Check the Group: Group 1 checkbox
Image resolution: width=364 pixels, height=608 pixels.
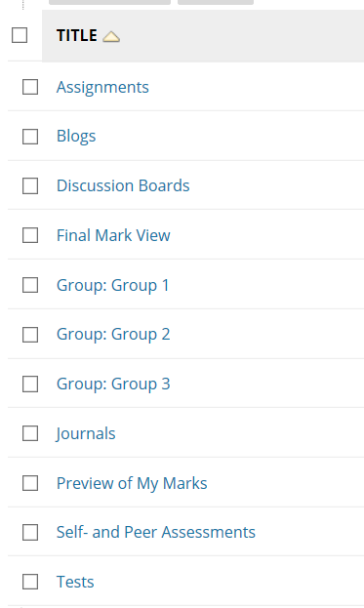[30, 285]
